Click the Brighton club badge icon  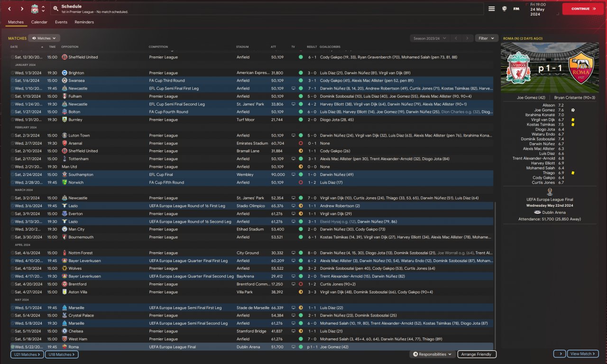coord(64,73)
